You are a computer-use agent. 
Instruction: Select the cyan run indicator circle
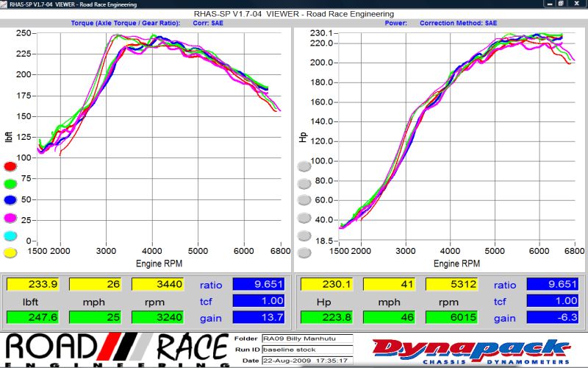tap(10, 236)
